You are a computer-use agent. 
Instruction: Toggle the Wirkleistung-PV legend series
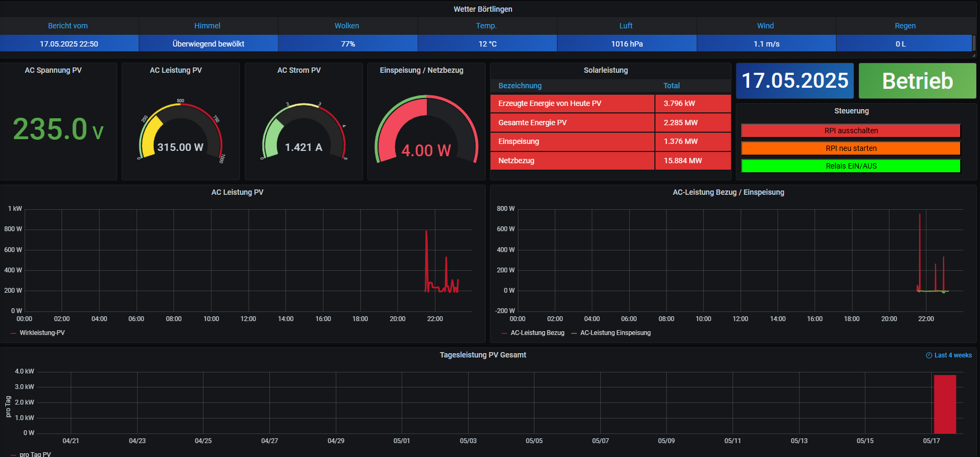click(42, 333)
